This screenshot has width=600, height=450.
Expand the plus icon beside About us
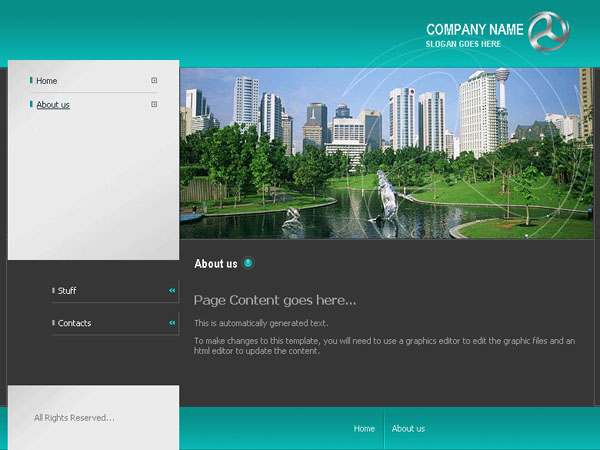tap(154, 104)
